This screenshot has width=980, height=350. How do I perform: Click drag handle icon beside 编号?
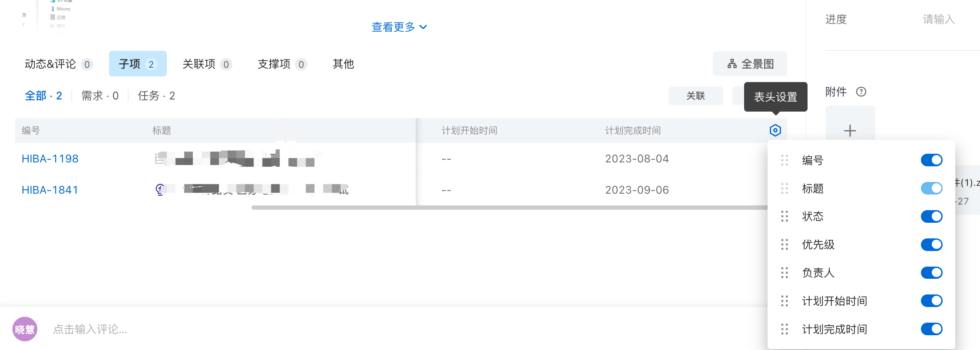pos(785,160)
